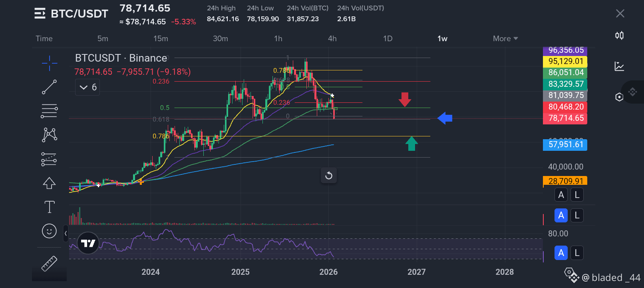Reset chart view with the circular arrow
Image resolution: width=644 pixels, height=288 pixels.
tap(329, 176)
